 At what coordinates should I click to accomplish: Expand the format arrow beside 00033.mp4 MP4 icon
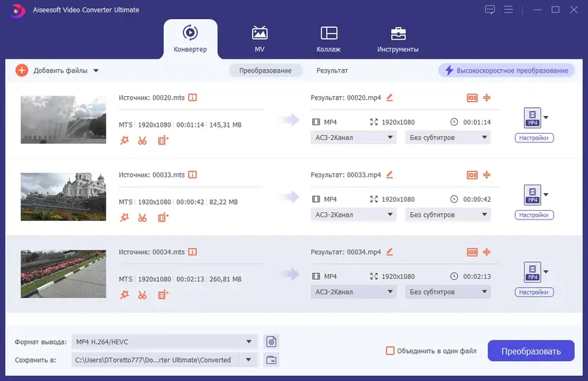(546, 195)
